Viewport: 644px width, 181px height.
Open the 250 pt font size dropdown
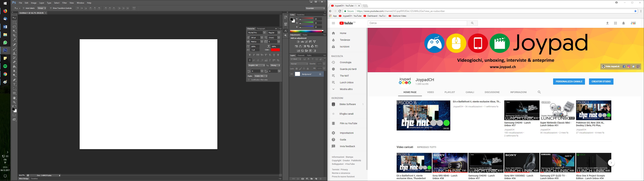point(261,38)
